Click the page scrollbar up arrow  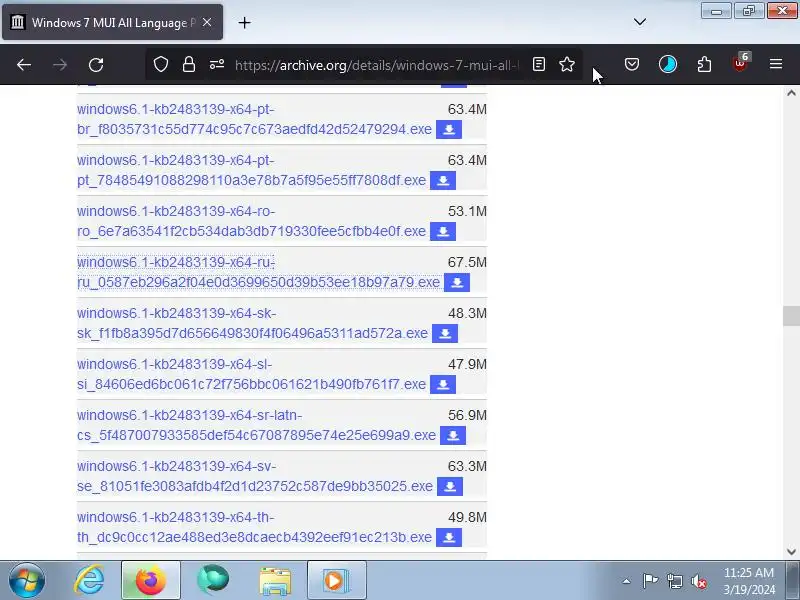791,93
